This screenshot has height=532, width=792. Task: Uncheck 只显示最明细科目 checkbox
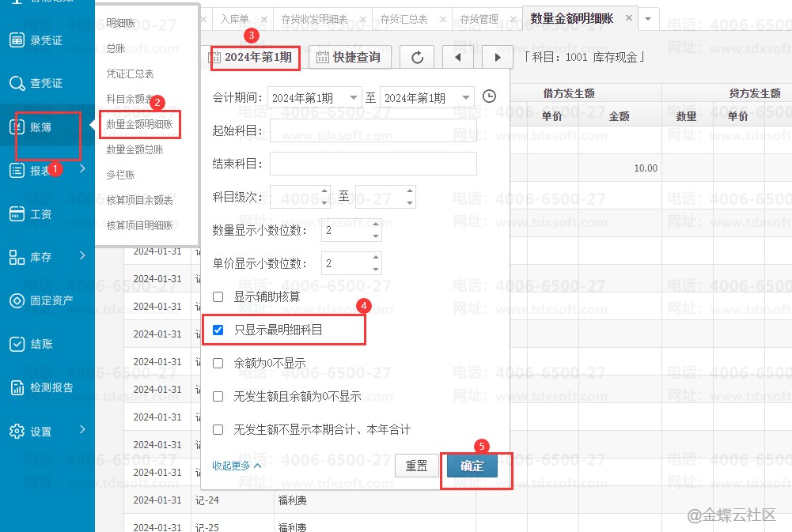pyautogui.click(x=218, y=330)
